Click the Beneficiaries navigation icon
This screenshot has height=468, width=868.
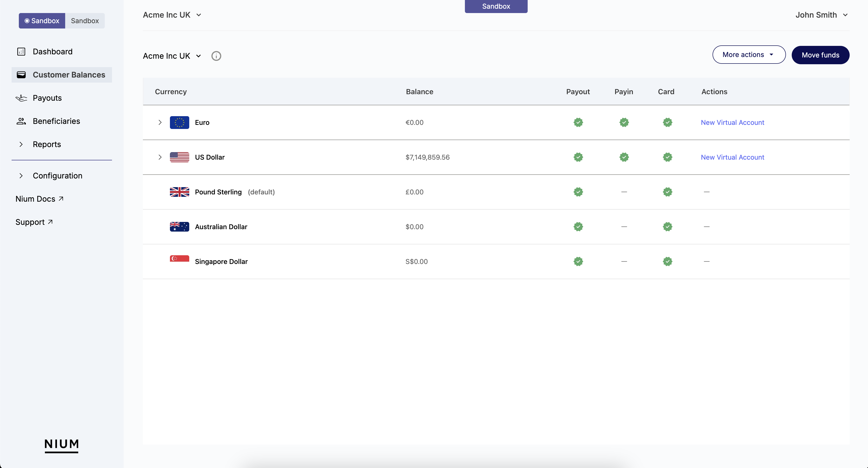tap(21, 121)
